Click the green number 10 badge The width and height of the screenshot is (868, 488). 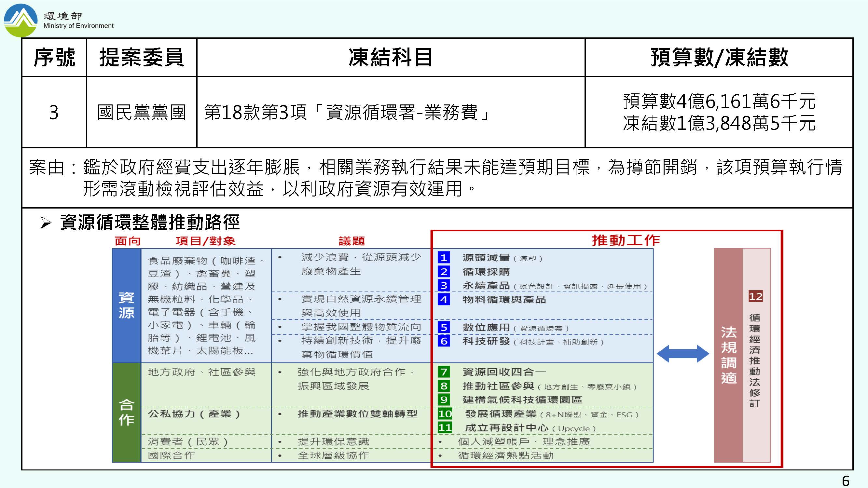pos(445,413)
